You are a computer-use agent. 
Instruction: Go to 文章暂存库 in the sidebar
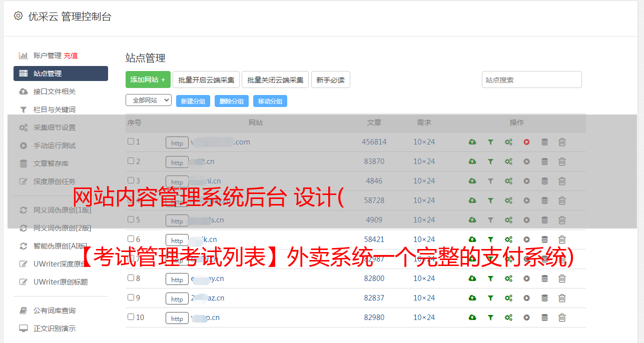pos(51,163)
